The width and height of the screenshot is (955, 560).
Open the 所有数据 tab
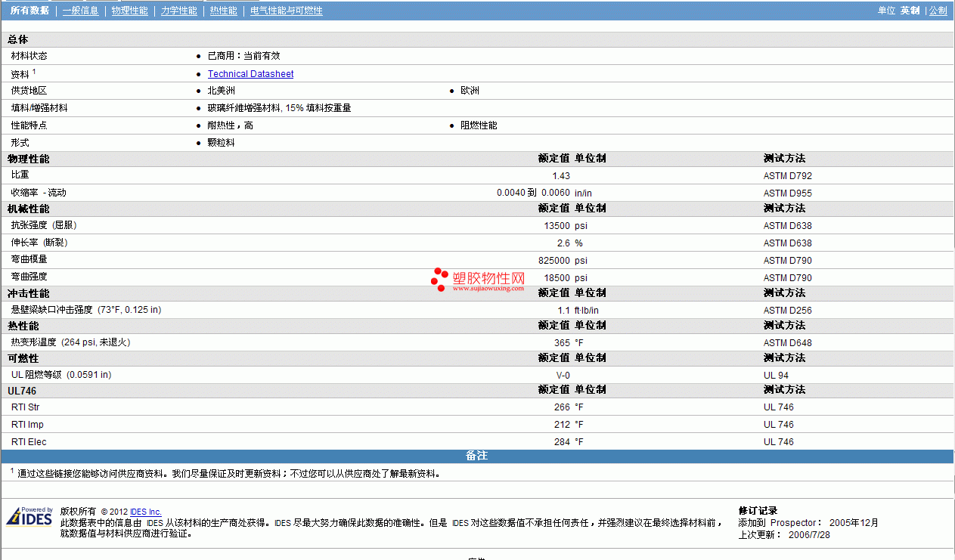click(29, 11)
